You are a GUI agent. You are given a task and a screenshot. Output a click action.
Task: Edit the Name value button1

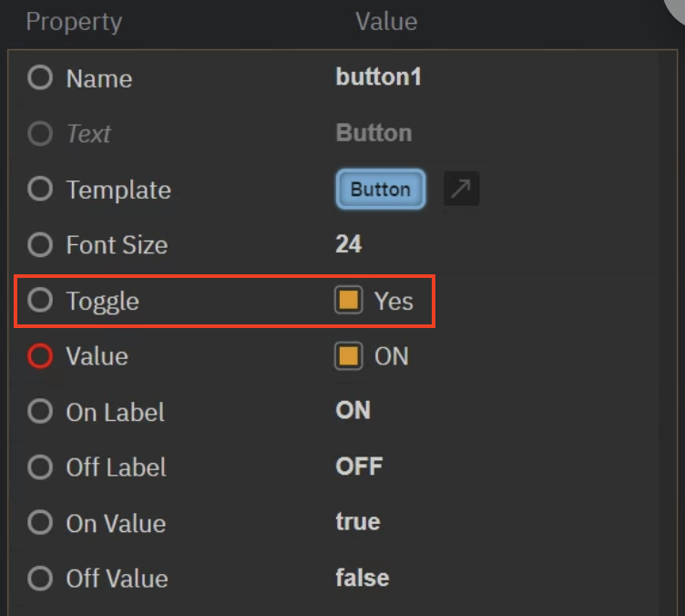coord(379,77)
